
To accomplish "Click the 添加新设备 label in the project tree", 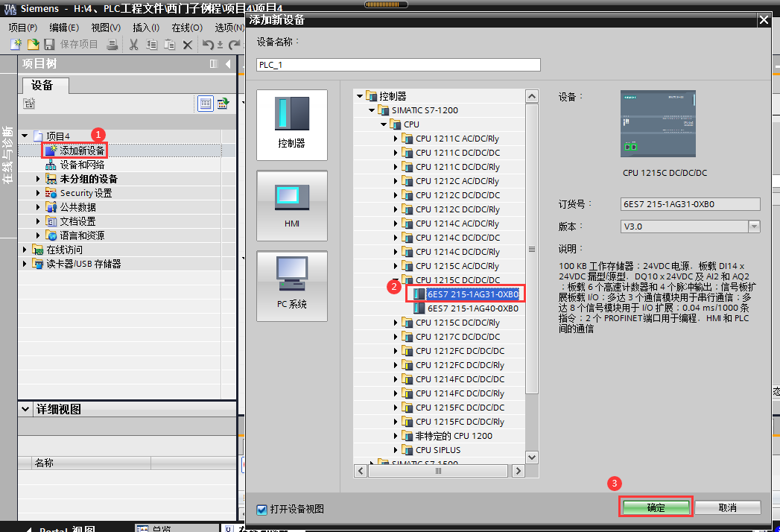I will 82,151.
